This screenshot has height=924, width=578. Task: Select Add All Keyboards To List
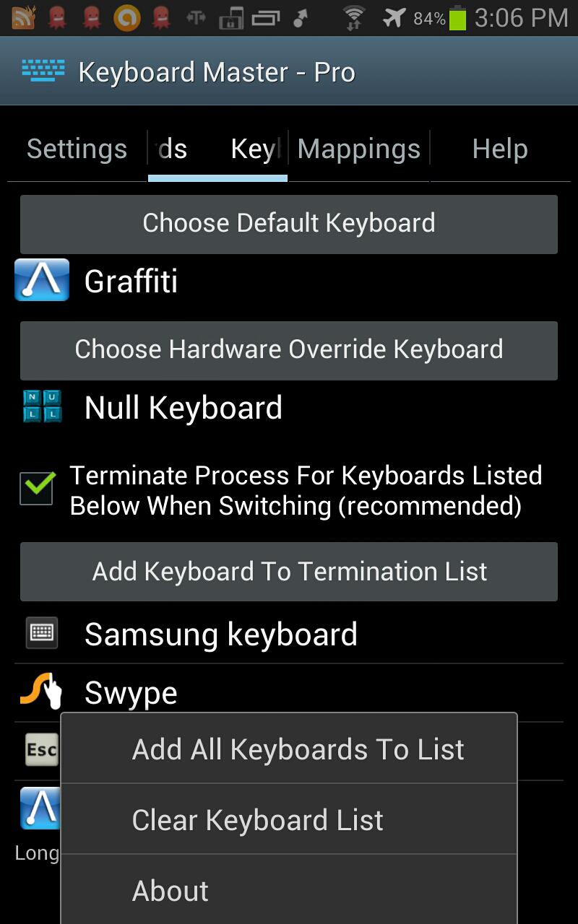tap(289, 749)
